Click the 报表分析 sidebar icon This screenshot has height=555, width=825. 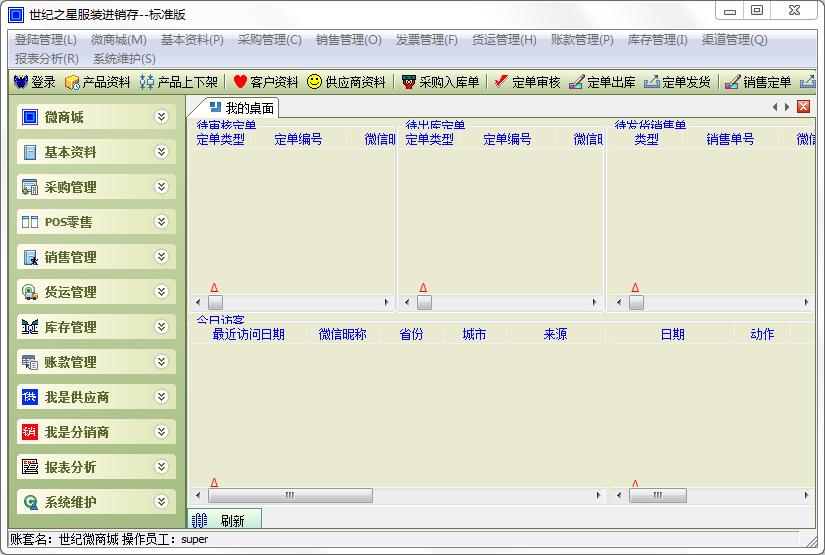[x=30, y=467]
